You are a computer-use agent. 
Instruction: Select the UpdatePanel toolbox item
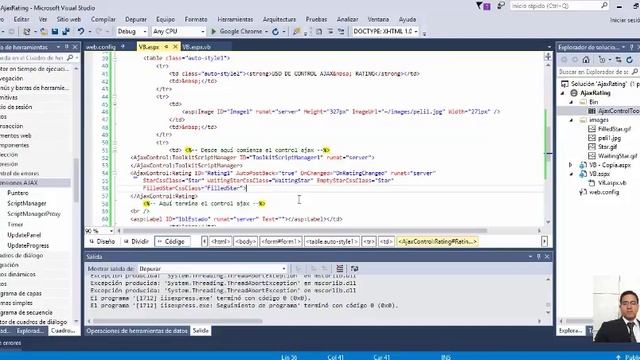[24, 235]
